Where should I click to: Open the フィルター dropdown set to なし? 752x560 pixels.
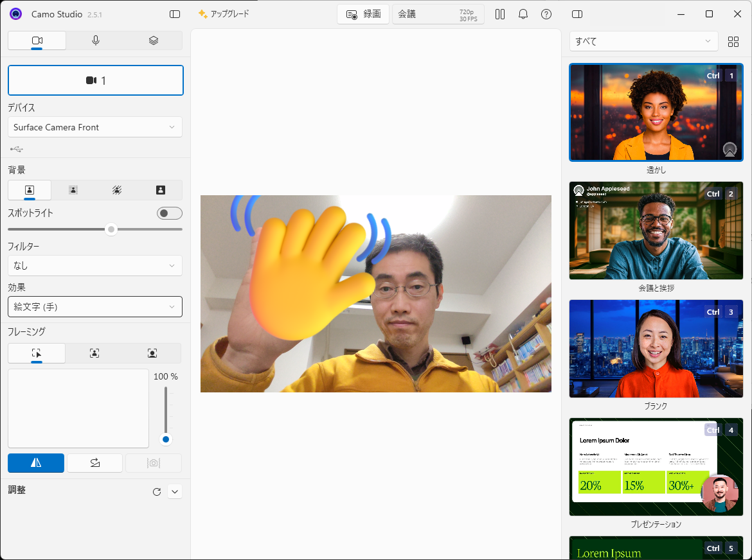click(x=95, y=266)
